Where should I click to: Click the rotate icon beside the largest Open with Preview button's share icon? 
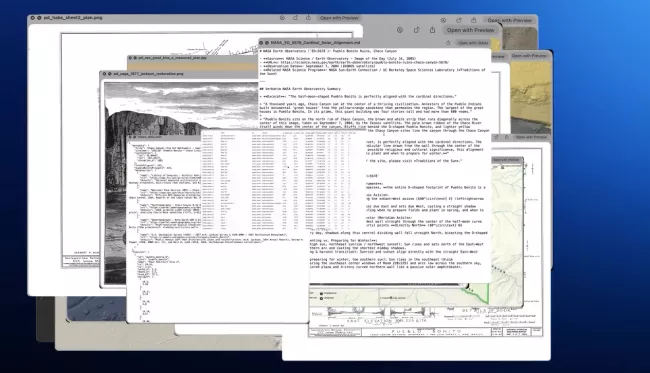(x=416, y=30)
